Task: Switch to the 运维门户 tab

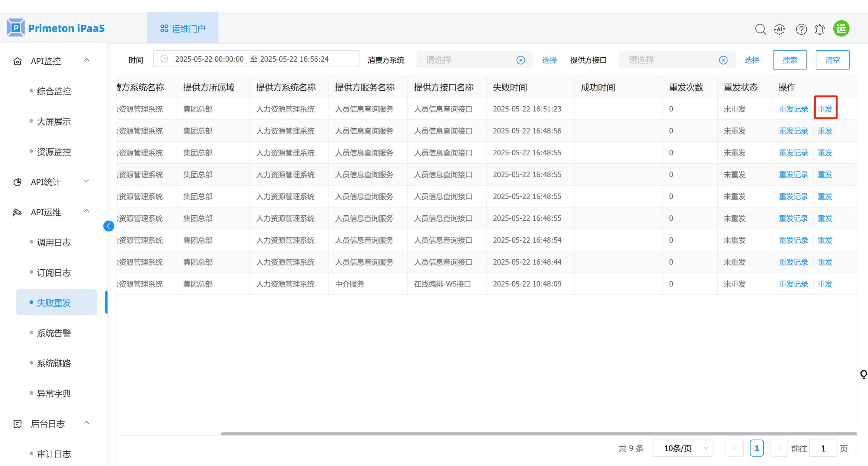Action: [x=182, y=29]
